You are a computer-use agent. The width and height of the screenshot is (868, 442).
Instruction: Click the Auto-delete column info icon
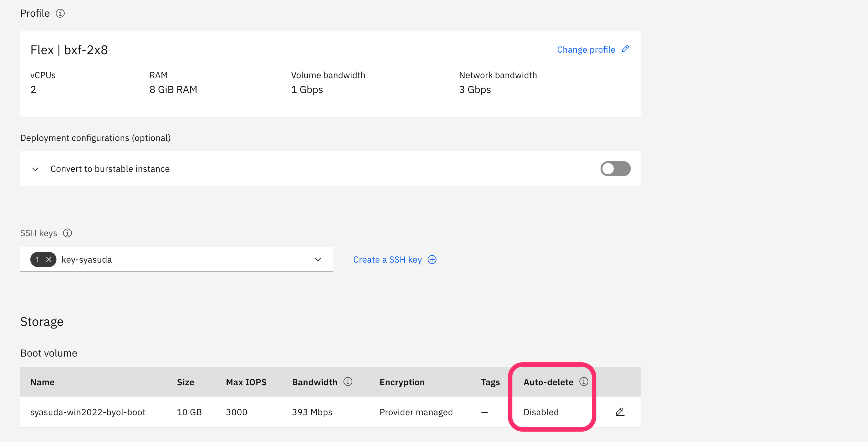(x=584, y=381)
